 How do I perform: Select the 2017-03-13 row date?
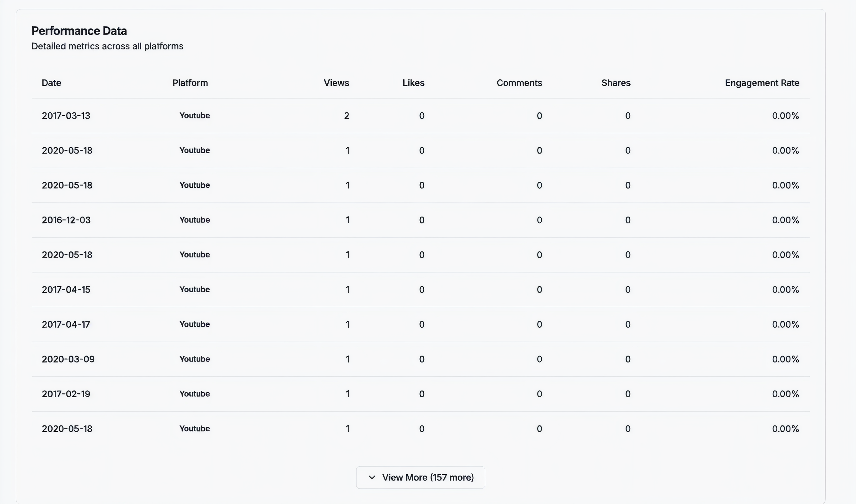(66, 116)
